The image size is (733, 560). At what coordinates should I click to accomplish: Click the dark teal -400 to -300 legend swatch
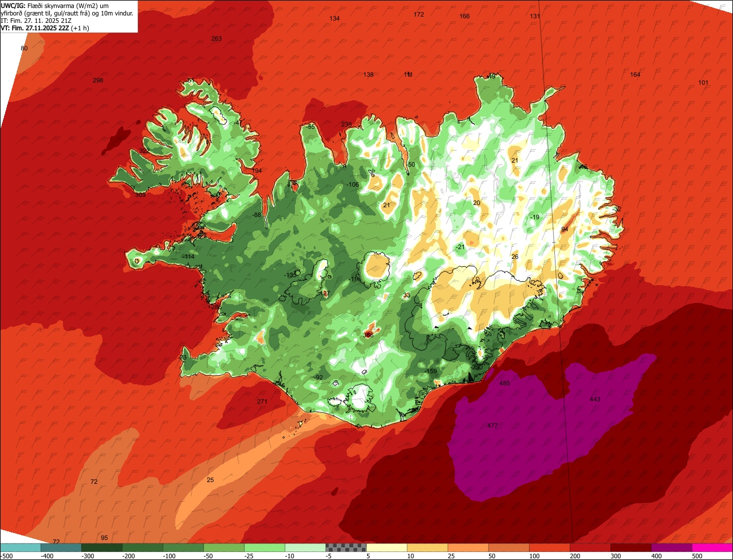click(61, 547)
